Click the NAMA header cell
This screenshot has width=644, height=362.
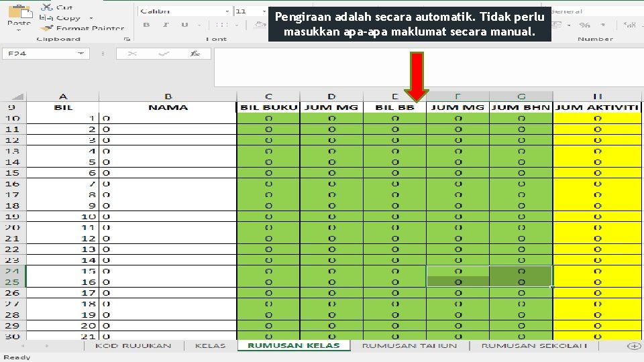coord(168,107)
